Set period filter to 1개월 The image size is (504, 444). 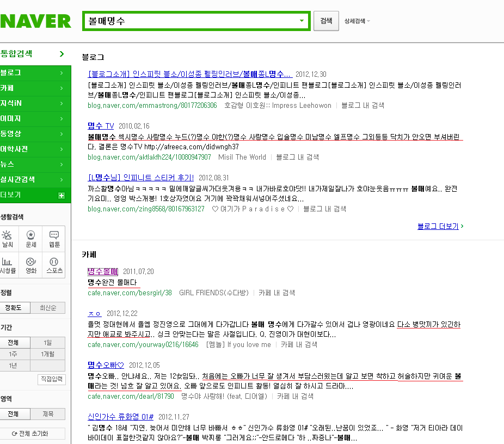(x=47, y=354)
